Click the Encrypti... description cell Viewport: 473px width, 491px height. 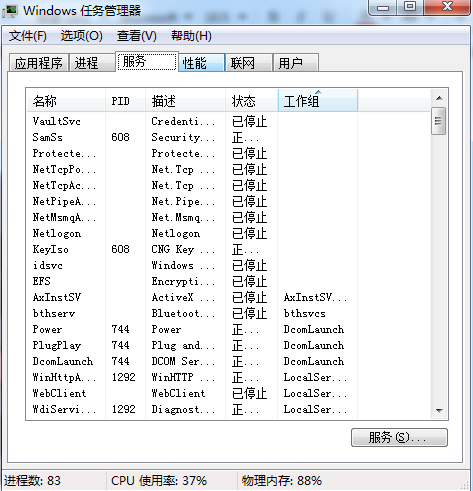click(183, 281)
